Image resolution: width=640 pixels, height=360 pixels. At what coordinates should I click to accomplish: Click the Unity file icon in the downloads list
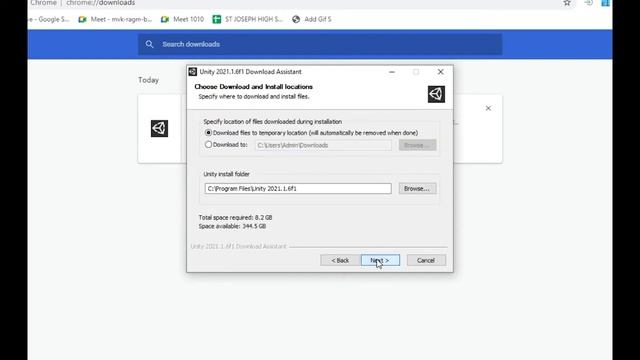pyautogui.click(x=159, y=129)
